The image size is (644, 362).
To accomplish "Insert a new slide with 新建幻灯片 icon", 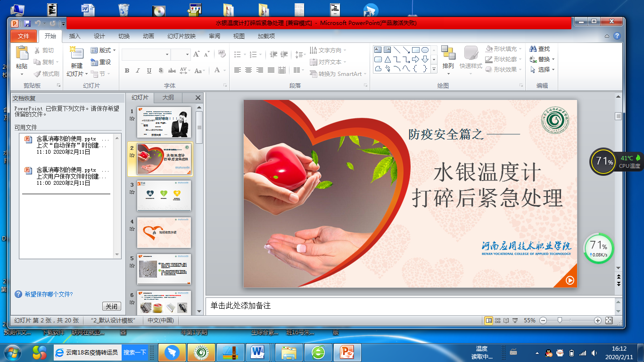I will pyautogui.click(x=76, y=54).
